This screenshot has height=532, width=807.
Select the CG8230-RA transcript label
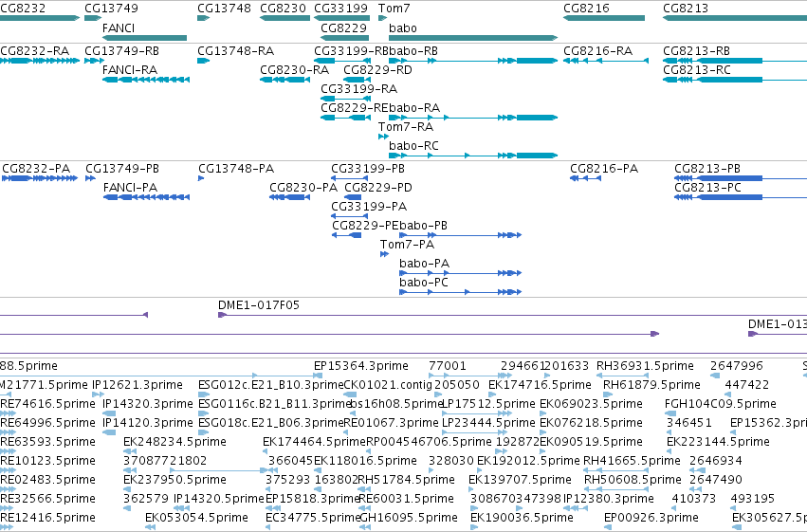point(294,70)
